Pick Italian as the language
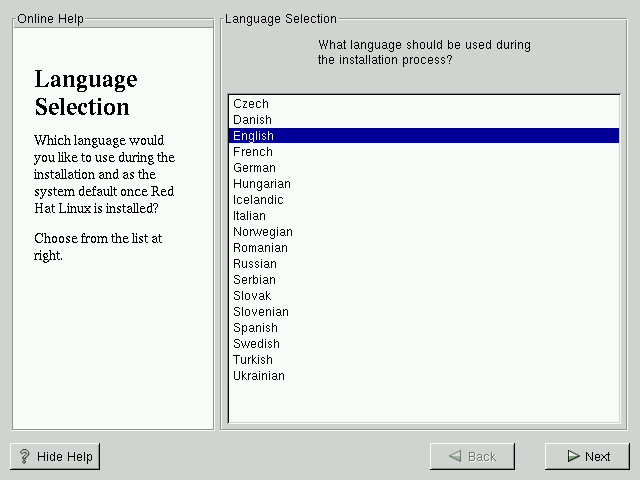 [x=250, y=216]
